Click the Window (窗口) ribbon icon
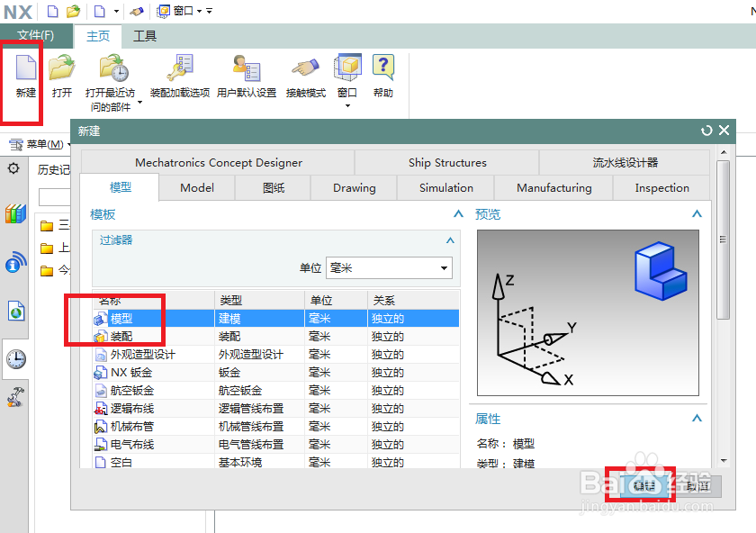This screenshot has width=756, height=533. click(x=347, y=68)
